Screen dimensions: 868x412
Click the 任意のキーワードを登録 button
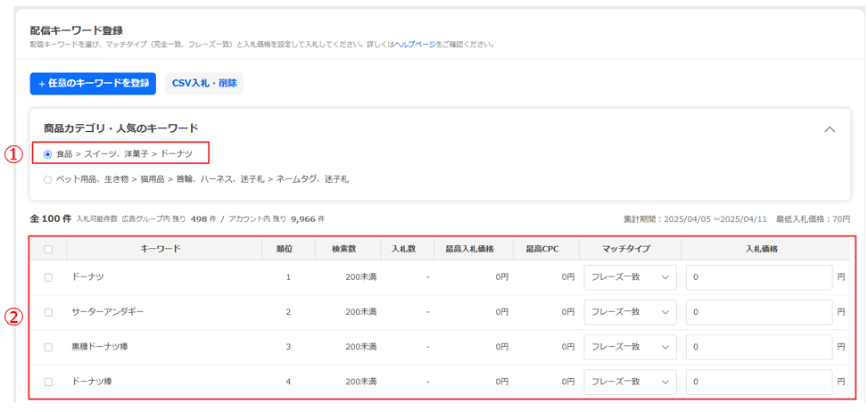click(x=93, y=84)
